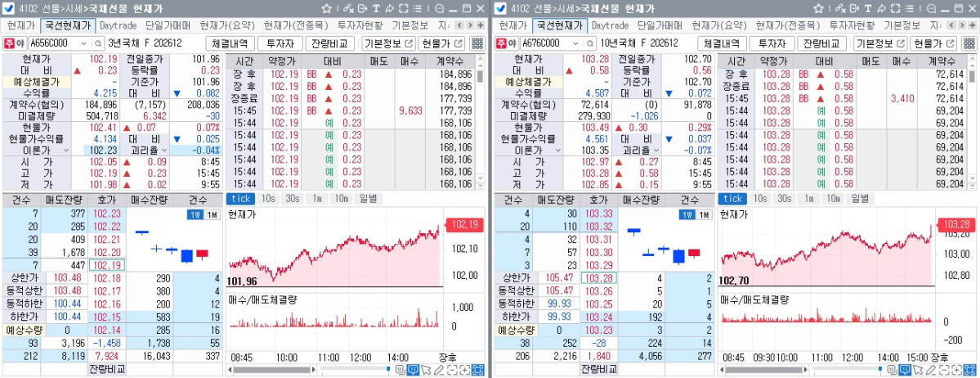Screen dimensions: 980x378
Task: Click the horizontal scrollbar under left chart
Action: click(272, 370)
